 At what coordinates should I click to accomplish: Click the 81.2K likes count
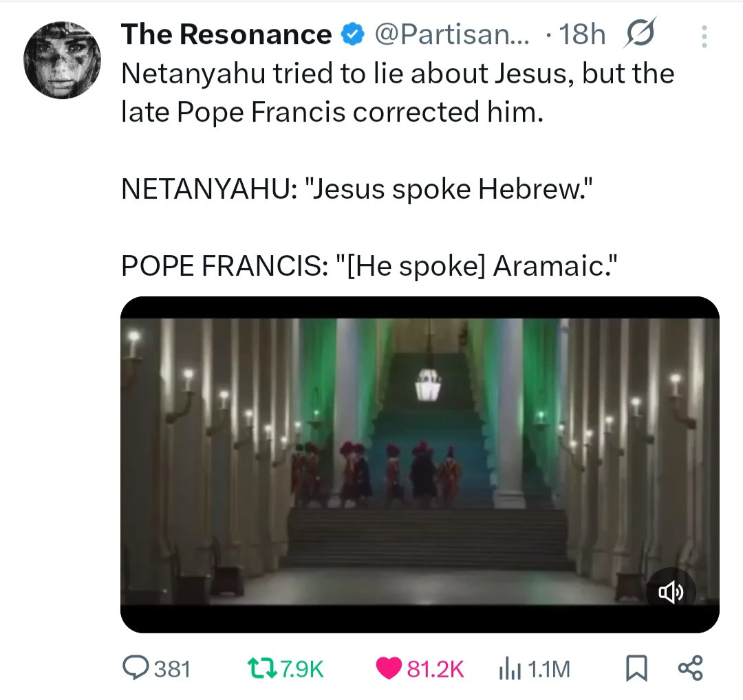click(435, 668)
